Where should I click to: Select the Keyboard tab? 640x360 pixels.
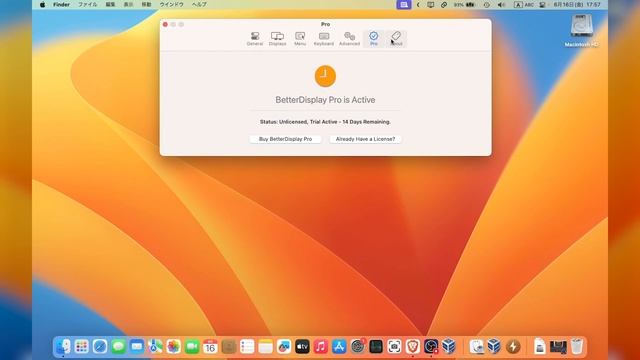pos(324,39)
